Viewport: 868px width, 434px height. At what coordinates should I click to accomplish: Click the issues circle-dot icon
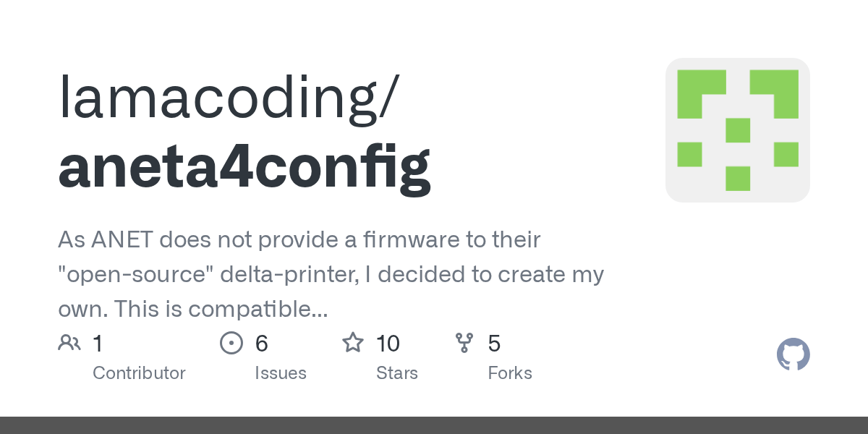[231, 343]
